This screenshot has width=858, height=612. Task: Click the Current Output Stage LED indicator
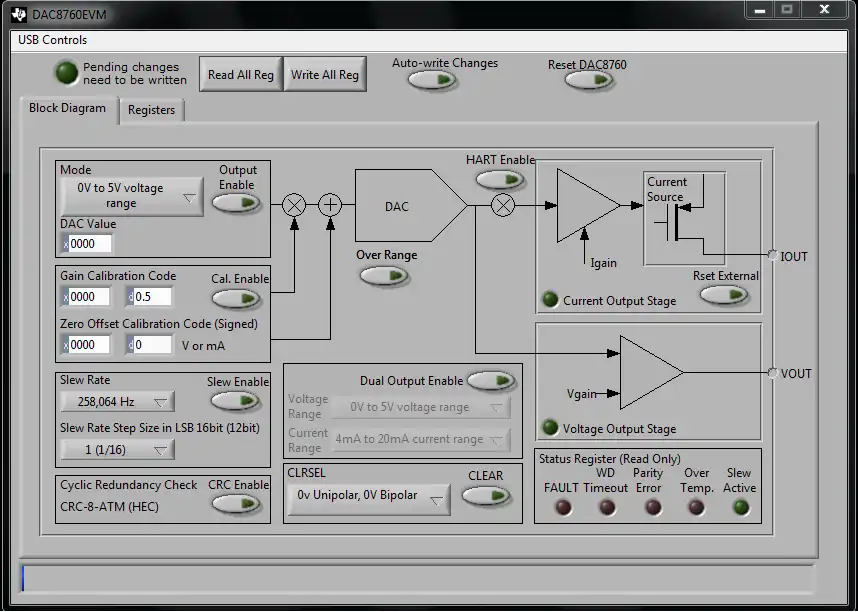(549, 299)
